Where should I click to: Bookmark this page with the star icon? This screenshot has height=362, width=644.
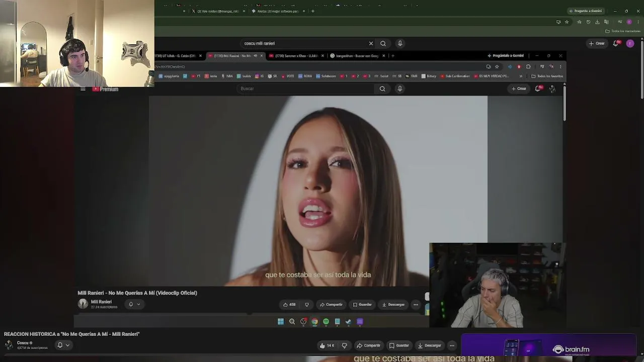[497, 66]
